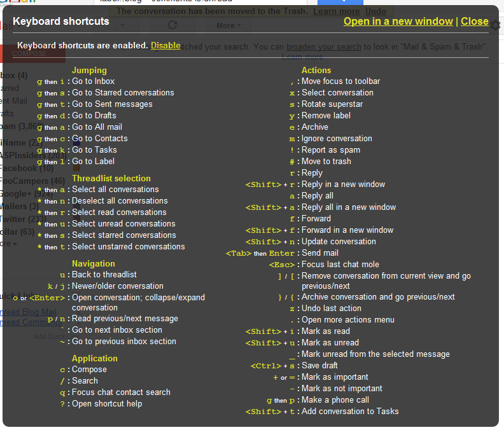Select 'Go to All mail' text

coord(97,127)
